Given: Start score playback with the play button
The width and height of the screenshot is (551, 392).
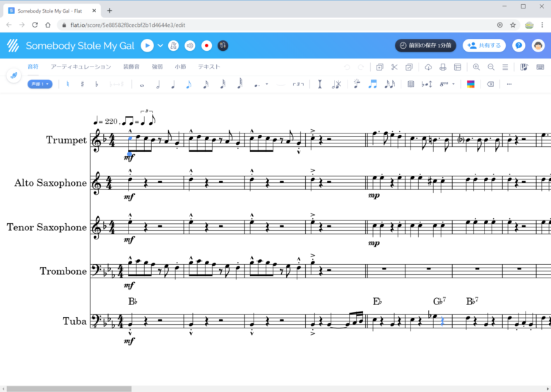Looking at the screenshot, I should point(147,46).
